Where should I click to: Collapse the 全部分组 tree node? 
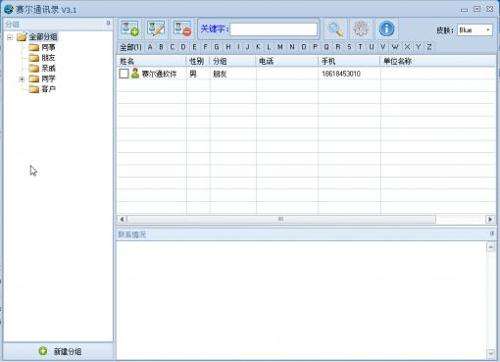click(x=10, y=37)
